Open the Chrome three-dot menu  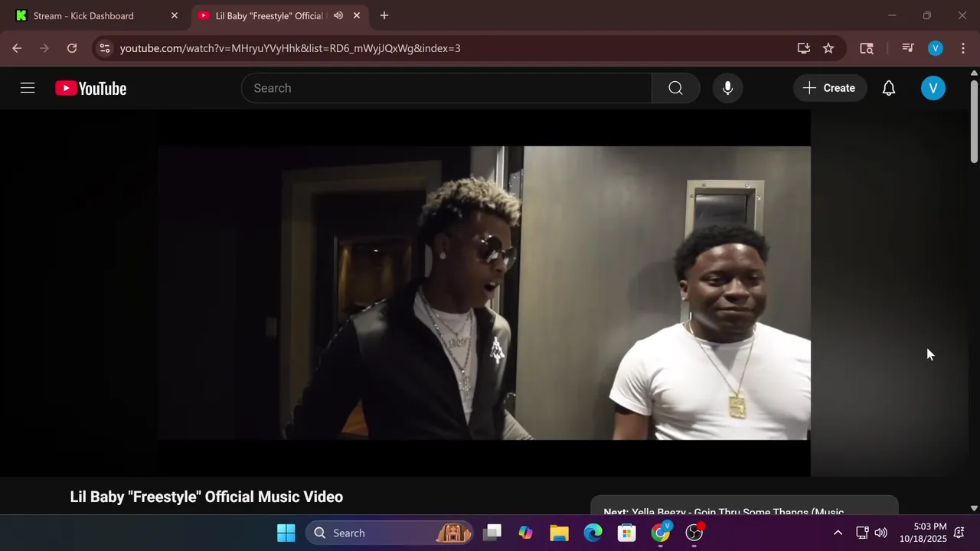[963, 48]
